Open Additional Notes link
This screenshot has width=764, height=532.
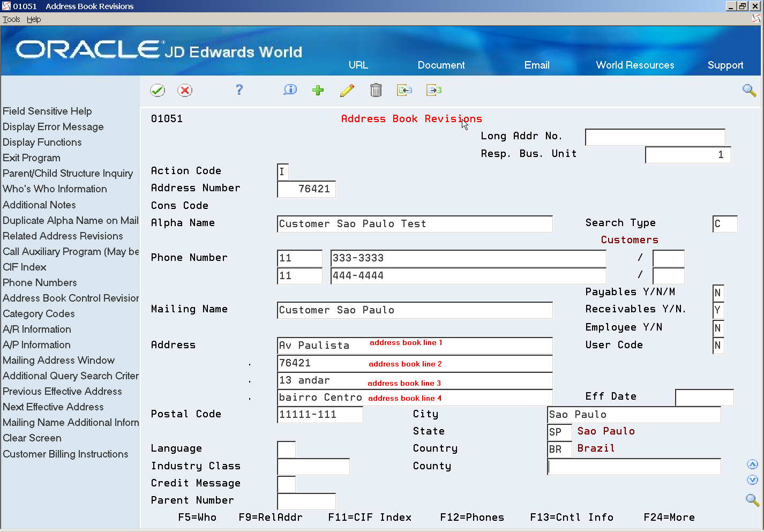tap(39, 205)
